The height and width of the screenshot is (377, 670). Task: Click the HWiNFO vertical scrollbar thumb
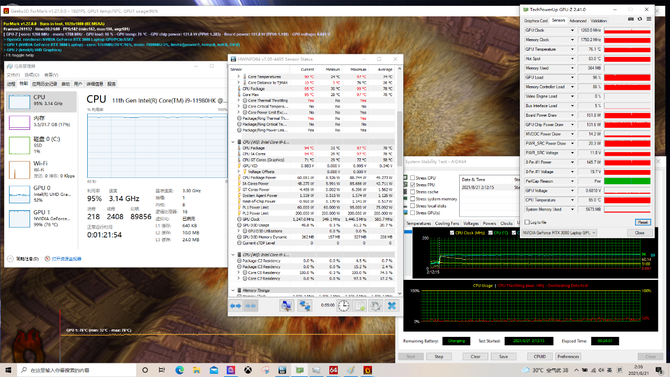(400, 138)
